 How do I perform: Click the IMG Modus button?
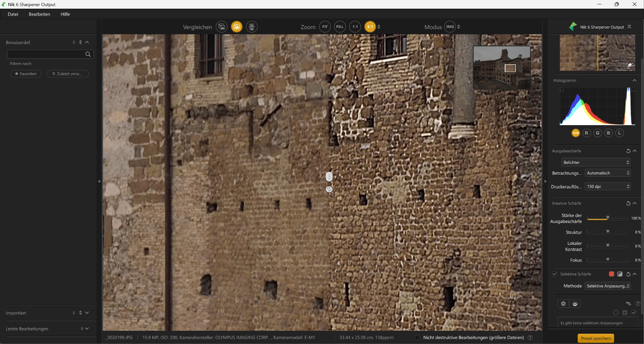point(450,27)
